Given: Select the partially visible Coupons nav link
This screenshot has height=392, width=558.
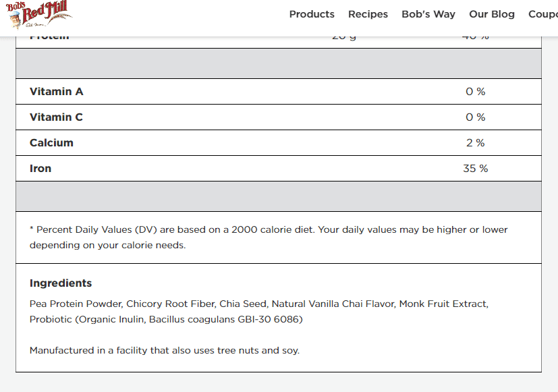Looking at the screenshot, I should 542,14.
